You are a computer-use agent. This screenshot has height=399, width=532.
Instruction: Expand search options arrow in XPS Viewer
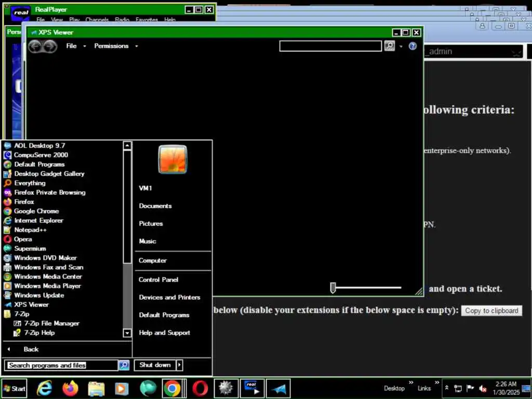click(x=401, y=46)
